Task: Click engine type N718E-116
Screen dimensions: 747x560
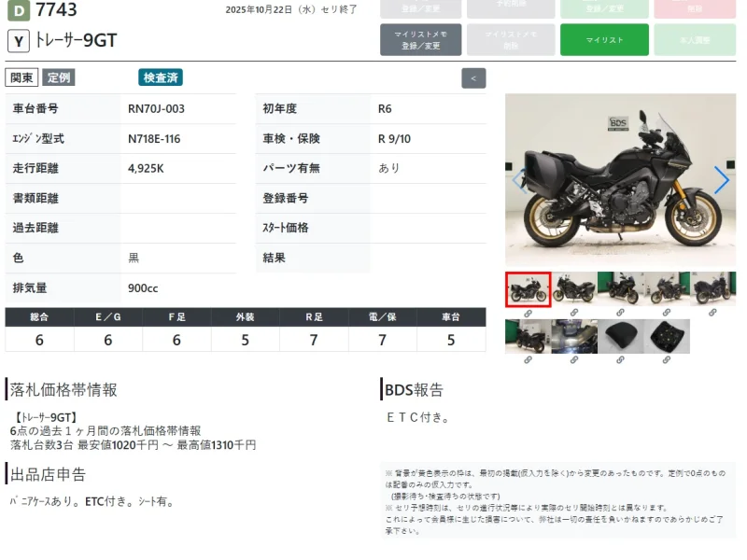Action: click(154, 139)
